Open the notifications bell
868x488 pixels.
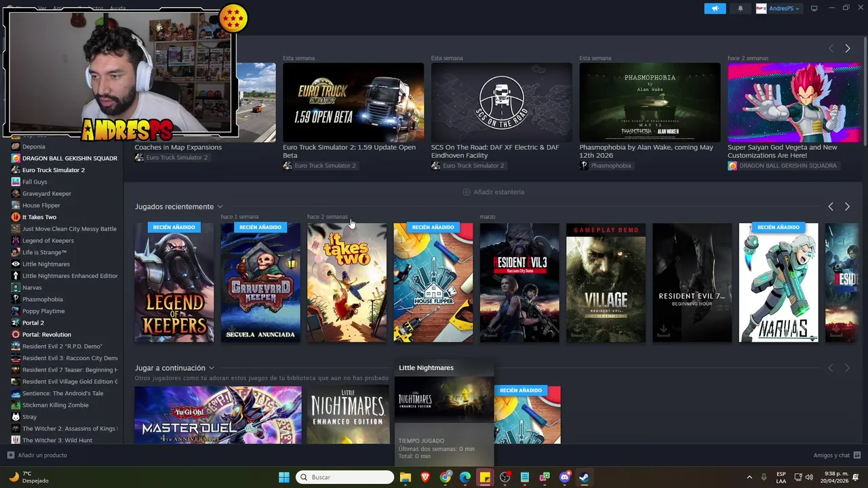pyautogui.click(x=740, y=8)
